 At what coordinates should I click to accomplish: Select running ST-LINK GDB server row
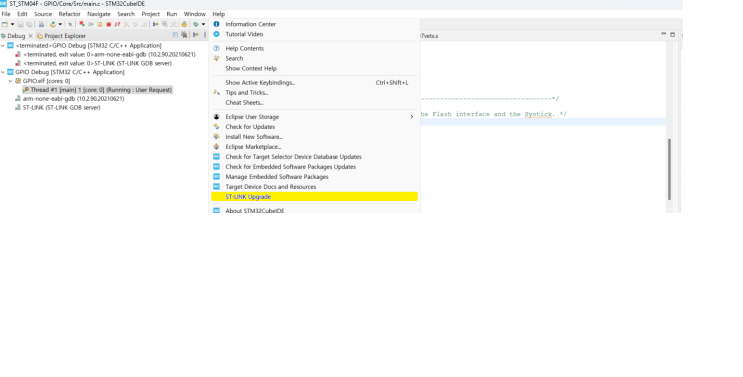coord(58,108)
